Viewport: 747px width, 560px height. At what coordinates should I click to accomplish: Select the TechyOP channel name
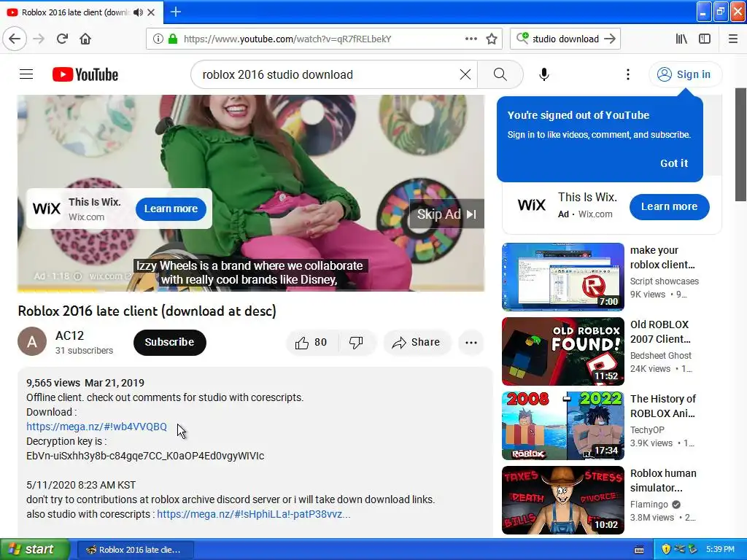point(647,429)
